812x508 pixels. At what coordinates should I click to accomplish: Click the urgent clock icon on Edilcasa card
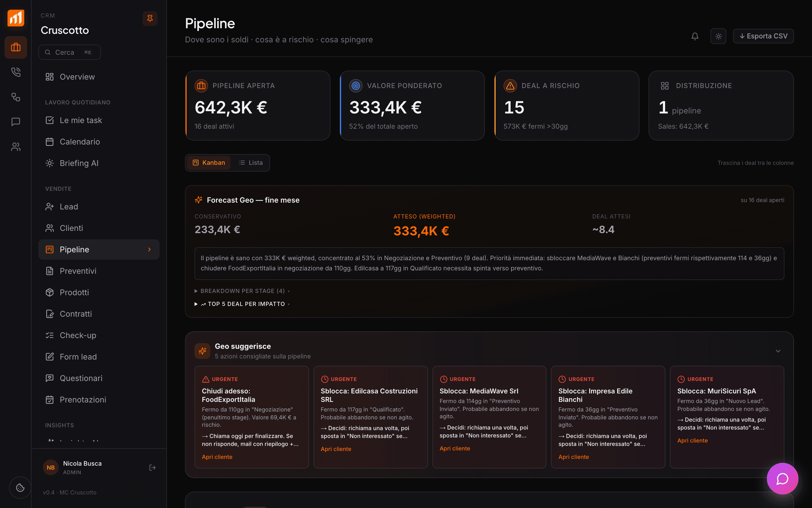point(325,379)
